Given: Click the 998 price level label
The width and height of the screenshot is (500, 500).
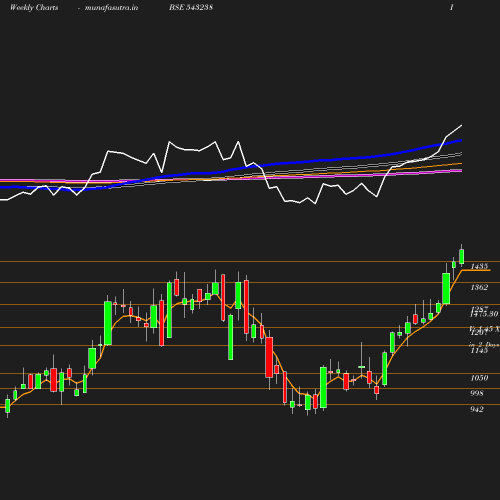Looking at the screenshot, I should (x=477, y=393).
